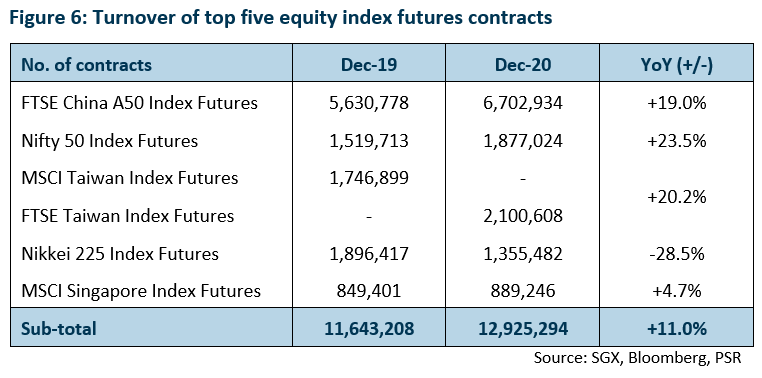Click the MSCI Taiwan Index Futures label
The image size is (762, 378).
click(x=130, y=178)
